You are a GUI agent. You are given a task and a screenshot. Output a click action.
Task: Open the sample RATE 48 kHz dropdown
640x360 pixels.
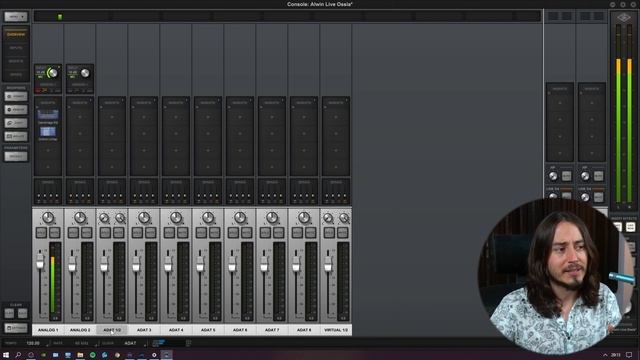(82, 343)
